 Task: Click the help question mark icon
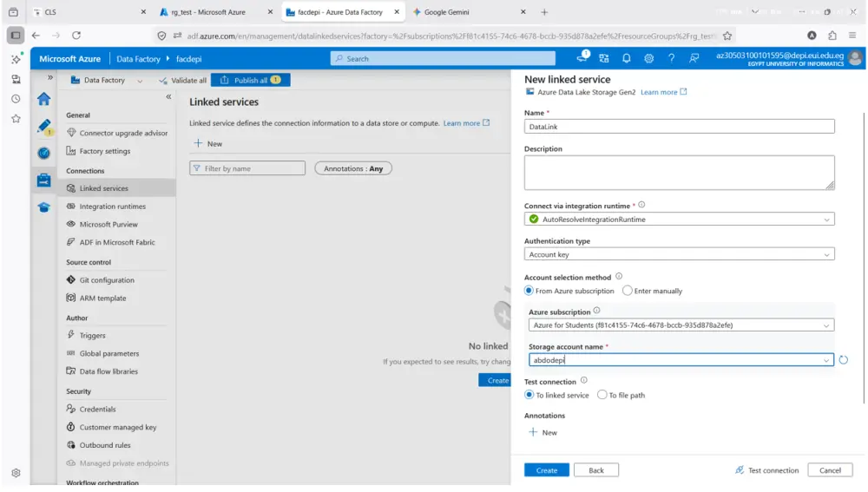tap(671, 59)
